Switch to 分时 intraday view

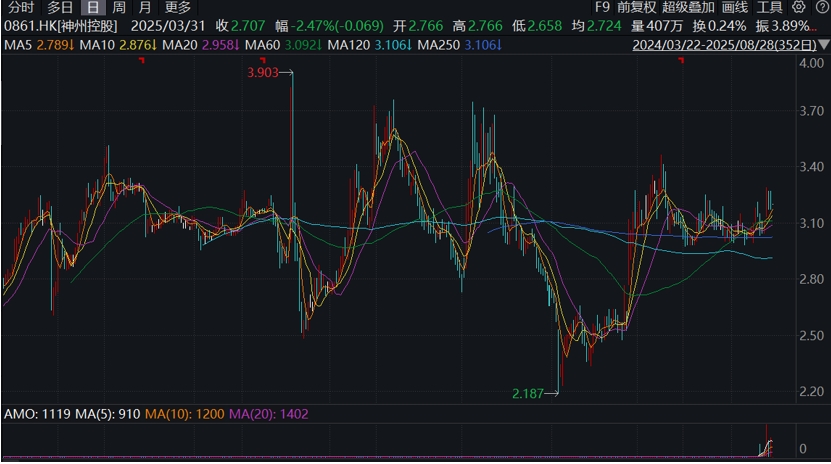(x=21, y=7)
